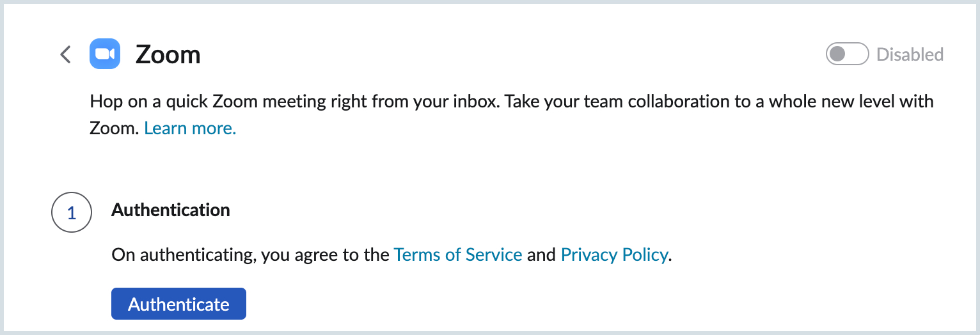Click 'On authenticating, you agree to the' text
This screenshot has height=335, width=980.
pyautogui.click(x=250, y=255)
